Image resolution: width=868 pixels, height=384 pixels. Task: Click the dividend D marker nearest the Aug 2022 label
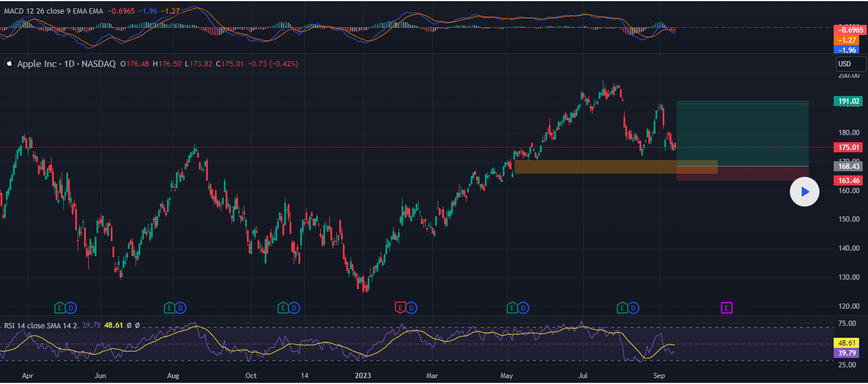click(181, 308)
